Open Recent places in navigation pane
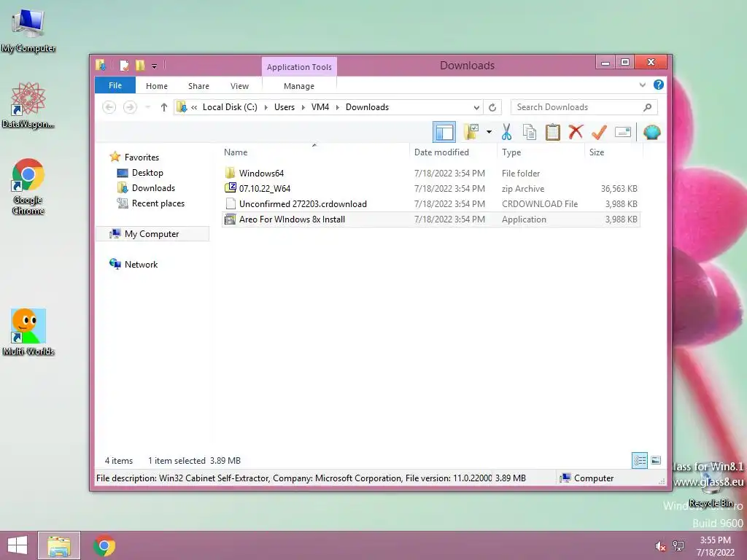 (158, 203)
